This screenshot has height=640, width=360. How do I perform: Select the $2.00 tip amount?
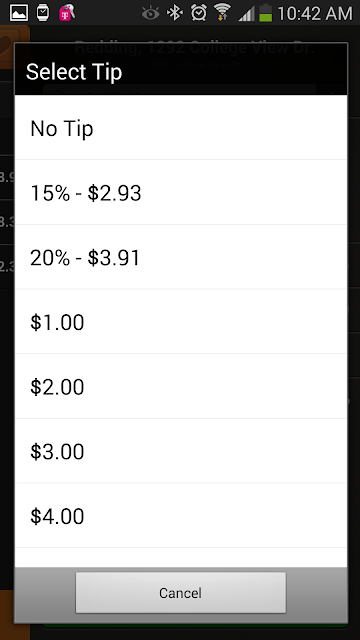click(181, 387)
